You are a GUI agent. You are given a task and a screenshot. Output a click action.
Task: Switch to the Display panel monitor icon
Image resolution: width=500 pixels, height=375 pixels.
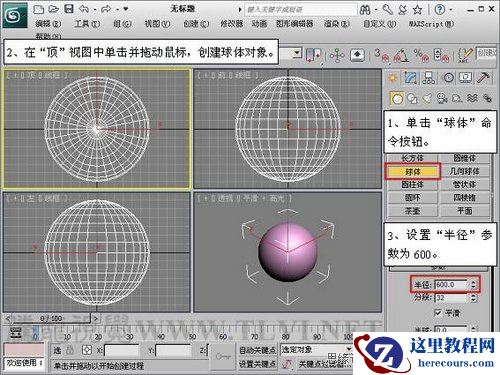point(466,78)
